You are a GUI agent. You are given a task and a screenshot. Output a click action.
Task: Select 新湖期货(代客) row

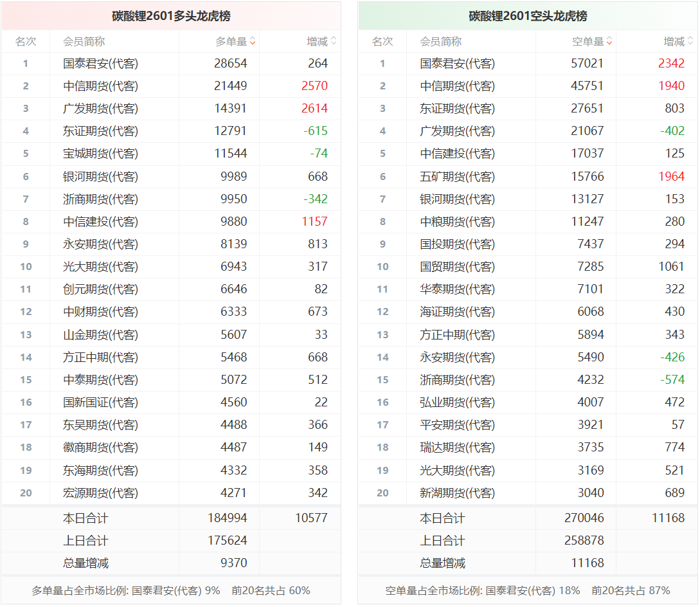(528, 493)
